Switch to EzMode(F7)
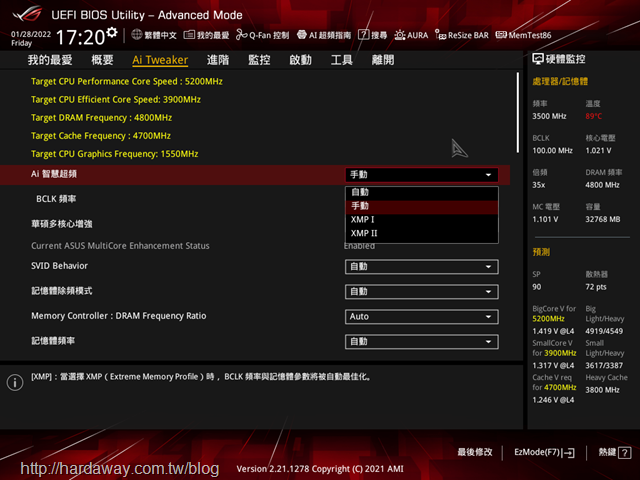 click(544, 452)
